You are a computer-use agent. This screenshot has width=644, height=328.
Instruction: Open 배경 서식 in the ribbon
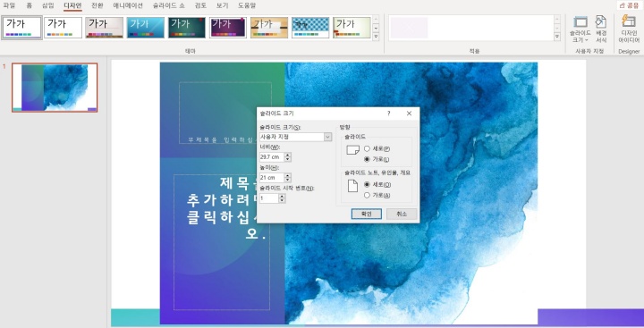(x=601, y=29)
